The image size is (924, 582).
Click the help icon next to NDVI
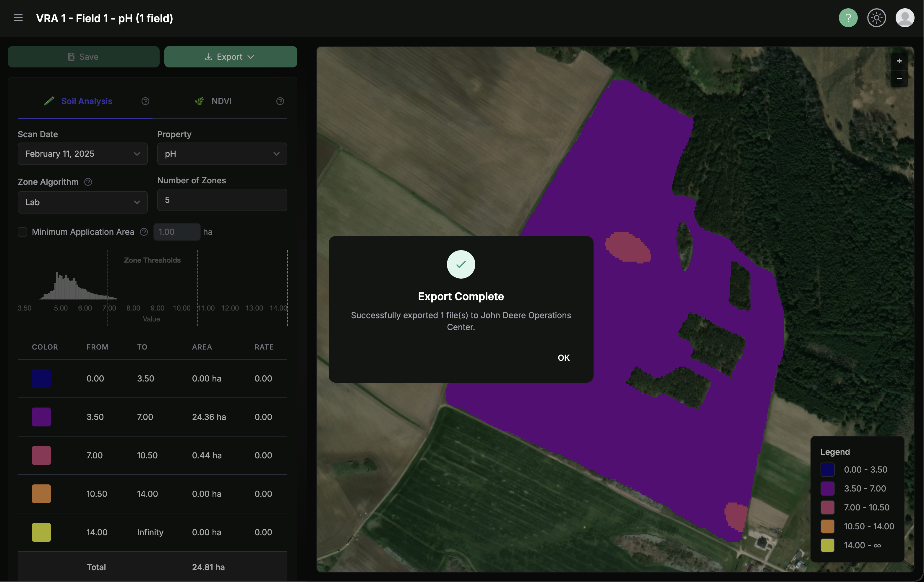pyautogui.click(x=280, y=101)
